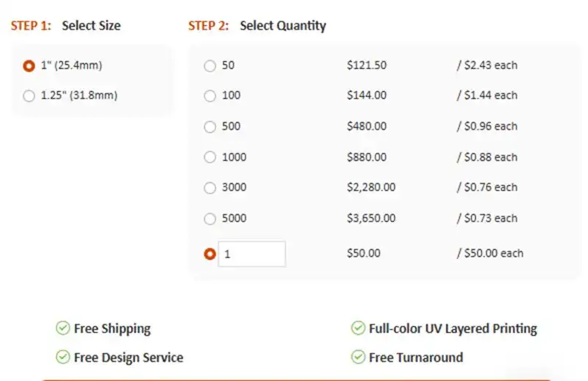Image resolution: width=588 pixels, height=381 pixels.
Task: Select the 1.25" (31.8mm) size option
Action: click(29, 96)
